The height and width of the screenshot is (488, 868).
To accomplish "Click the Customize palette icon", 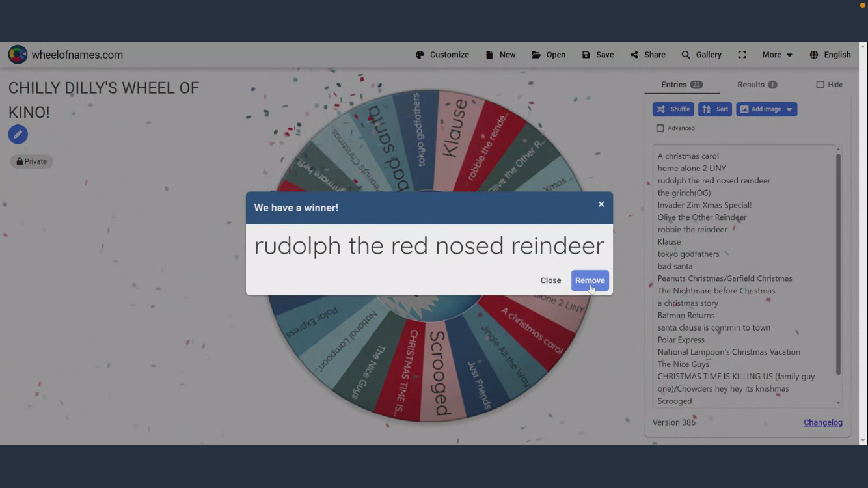I will 420,55.
